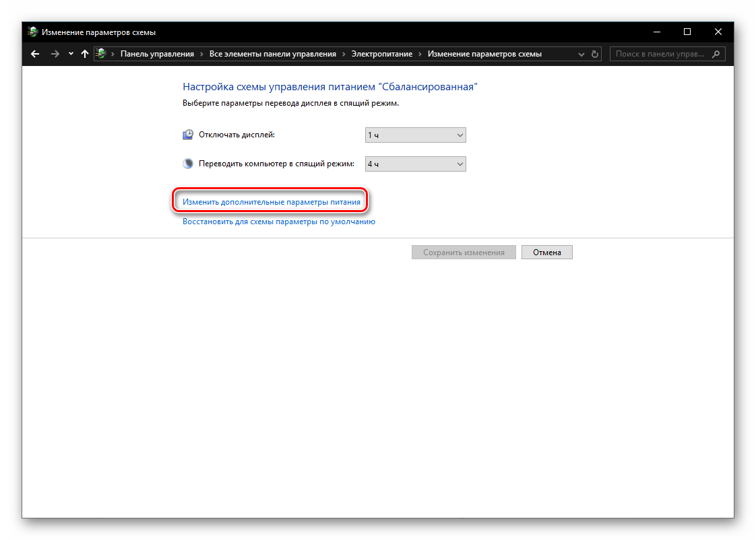
Task: Open breadcrumb 'Все элементы панели управления'
Action: (272, 54)
